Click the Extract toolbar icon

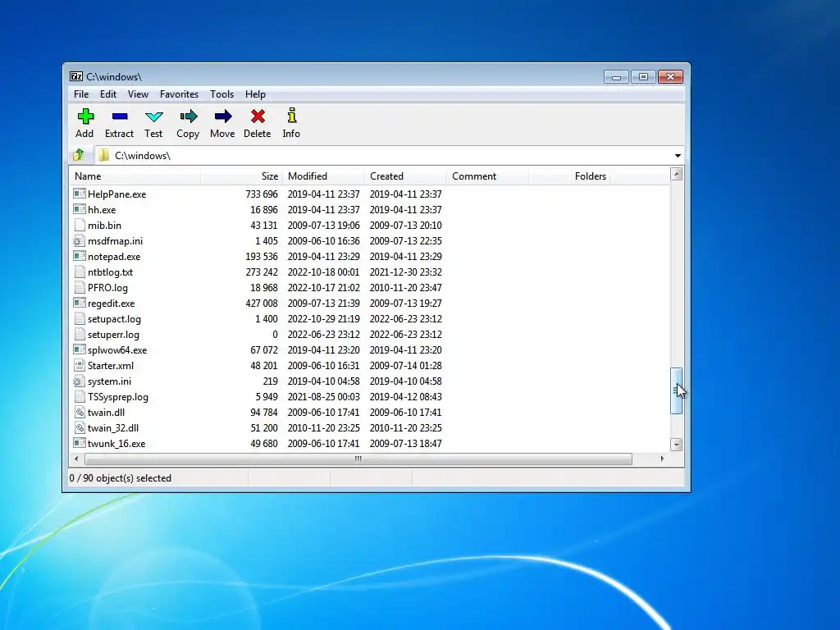coord(120,116)
